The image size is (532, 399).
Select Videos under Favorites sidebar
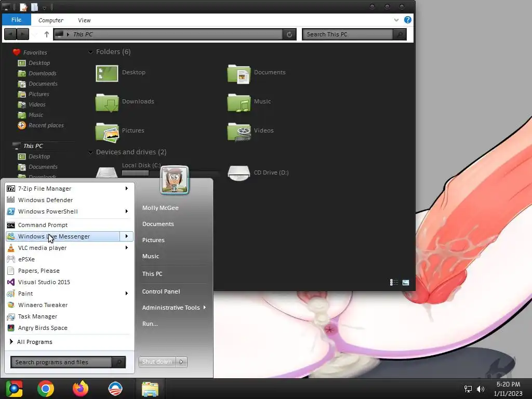pos(32,105)
